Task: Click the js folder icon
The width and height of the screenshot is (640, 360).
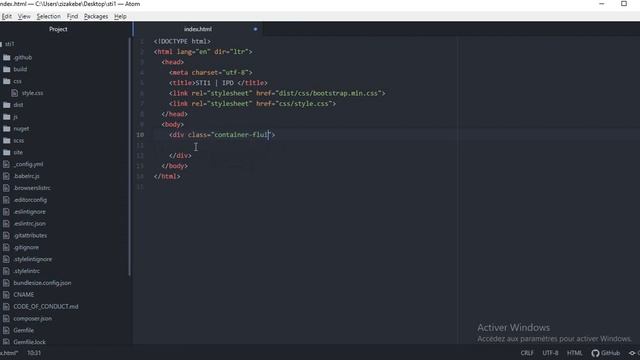Action: pos(7,117)
